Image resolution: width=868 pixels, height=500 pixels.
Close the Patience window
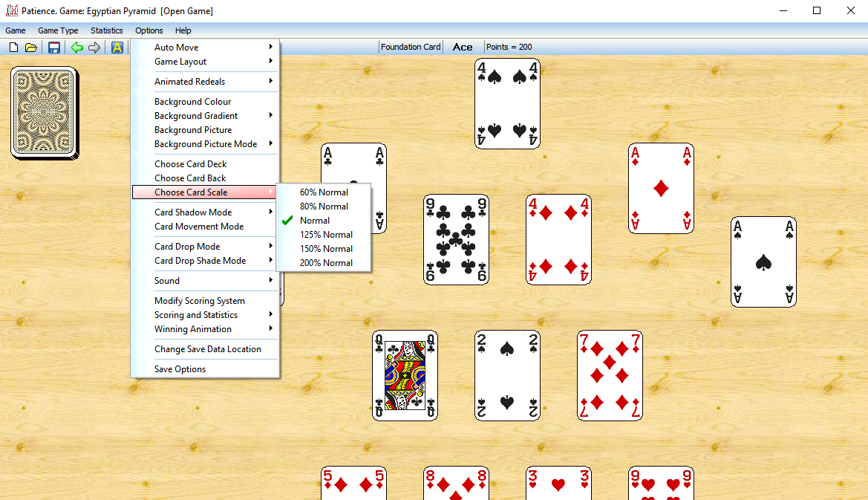(851, 10)
